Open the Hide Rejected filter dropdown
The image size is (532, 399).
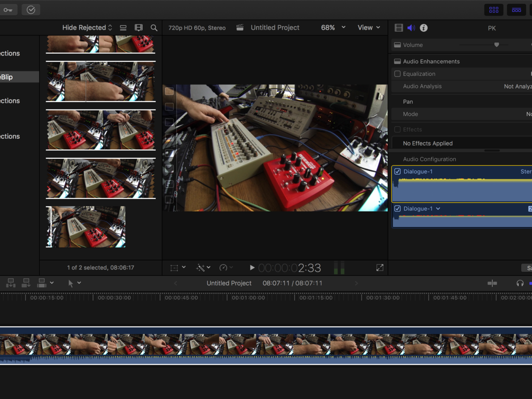coord(87,27)
